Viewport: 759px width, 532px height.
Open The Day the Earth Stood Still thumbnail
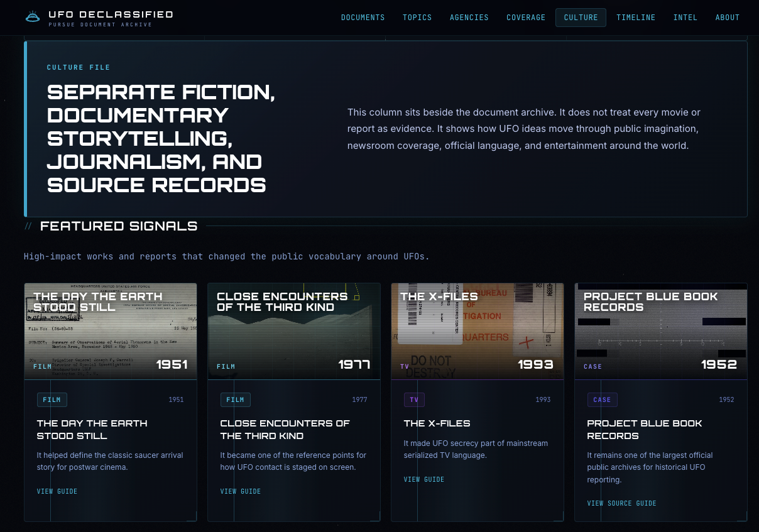[111, 331]
